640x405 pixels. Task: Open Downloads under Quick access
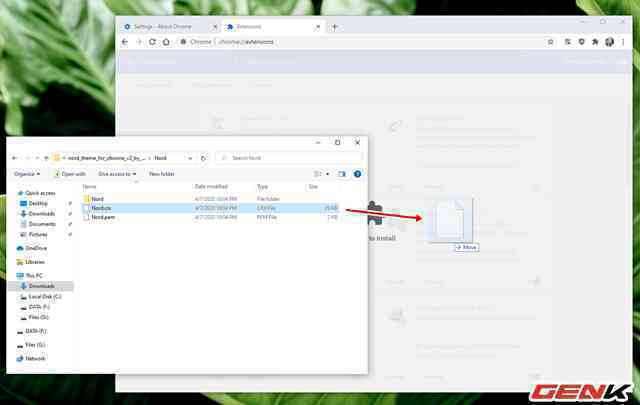click(x=42, y=214)
